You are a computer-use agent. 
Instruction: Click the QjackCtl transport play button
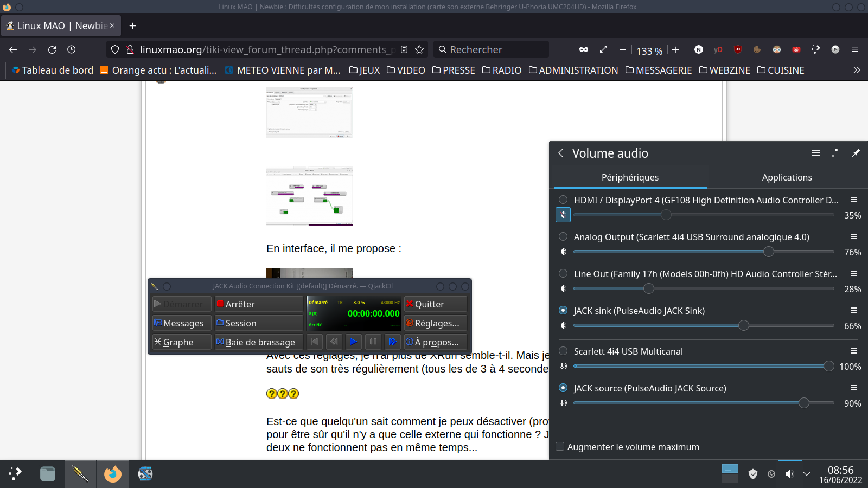(353, 342)
